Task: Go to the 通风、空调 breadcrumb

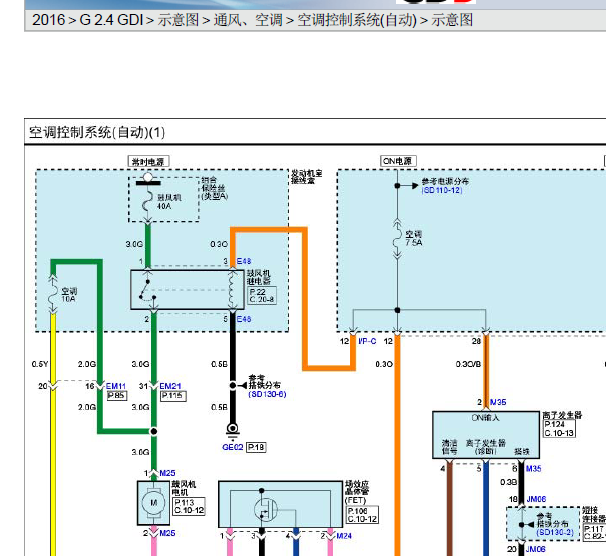Action: 248,20
